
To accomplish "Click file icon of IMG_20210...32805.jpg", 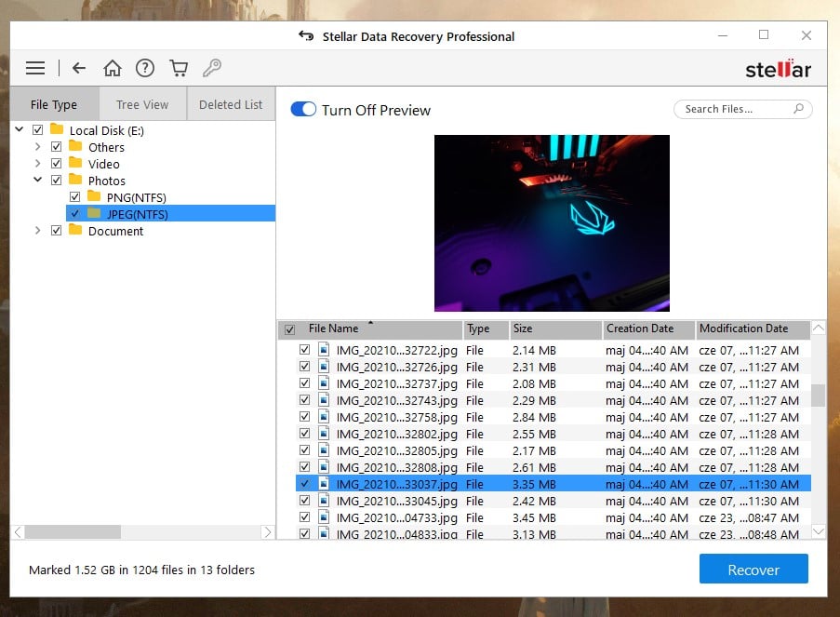I will pyautogui.click(x=324, y=449).
